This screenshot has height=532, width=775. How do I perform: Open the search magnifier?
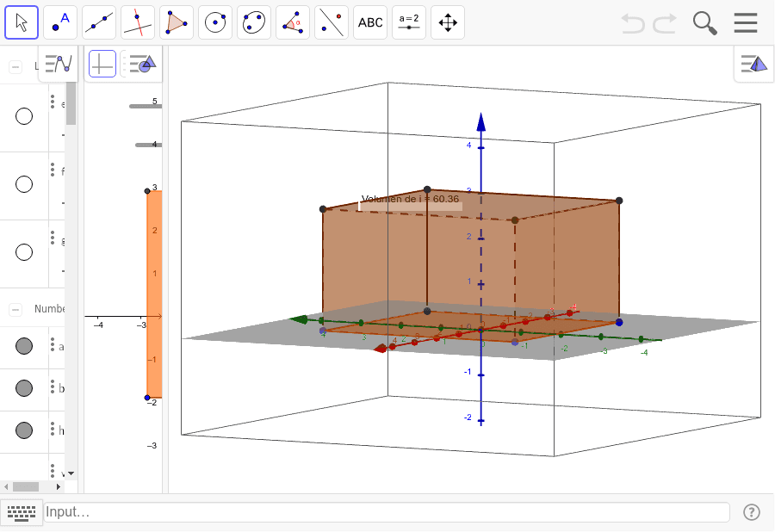704,23
